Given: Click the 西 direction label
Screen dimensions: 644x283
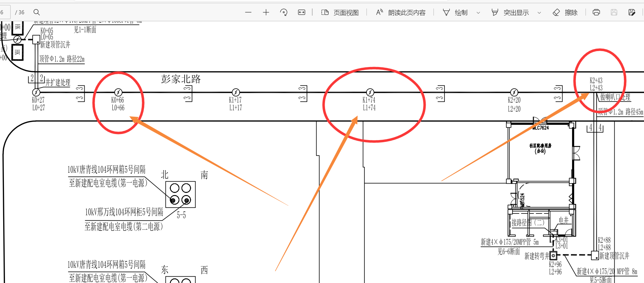Looking at the screenshot, I should point(204,270).
